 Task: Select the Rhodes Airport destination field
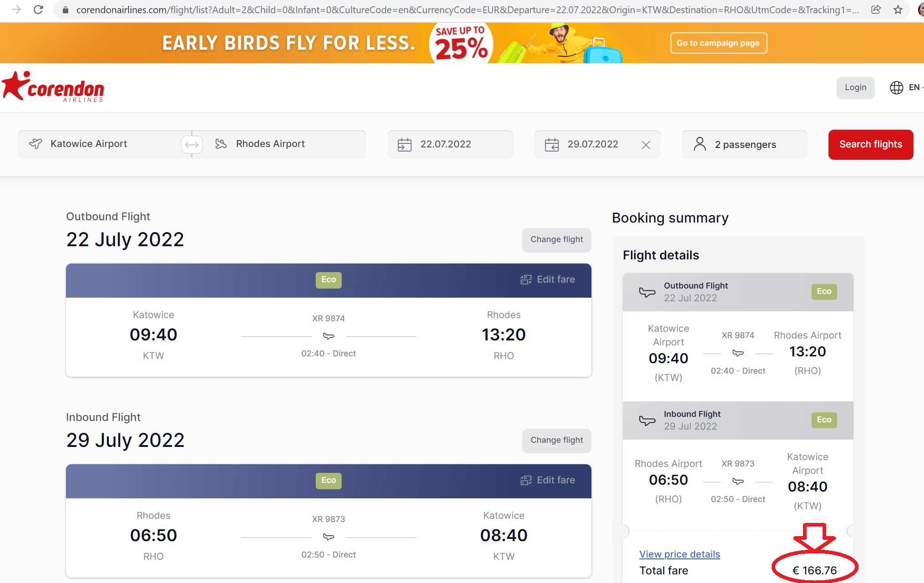[x=284, y=144]
